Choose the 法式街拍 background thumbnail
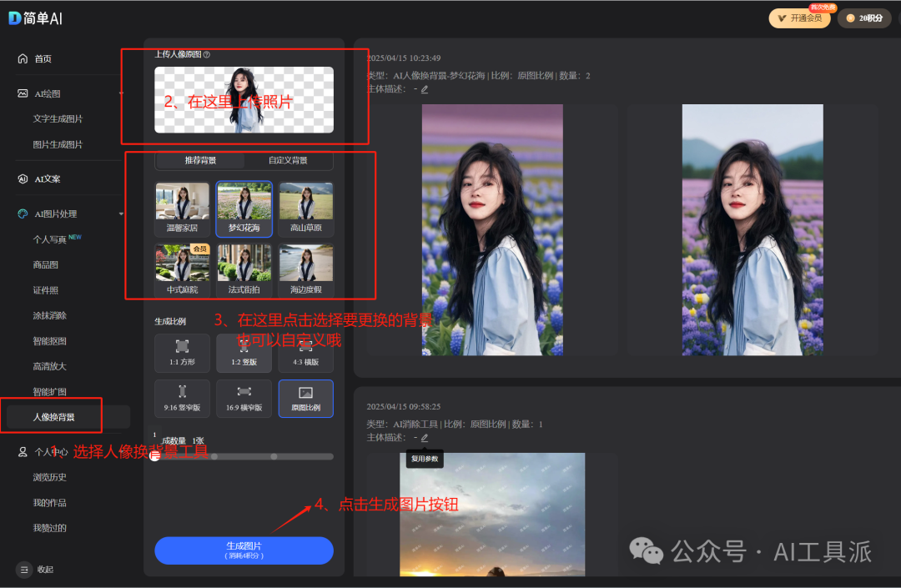This screenshot has width=901, height=588. click(244, 270)
